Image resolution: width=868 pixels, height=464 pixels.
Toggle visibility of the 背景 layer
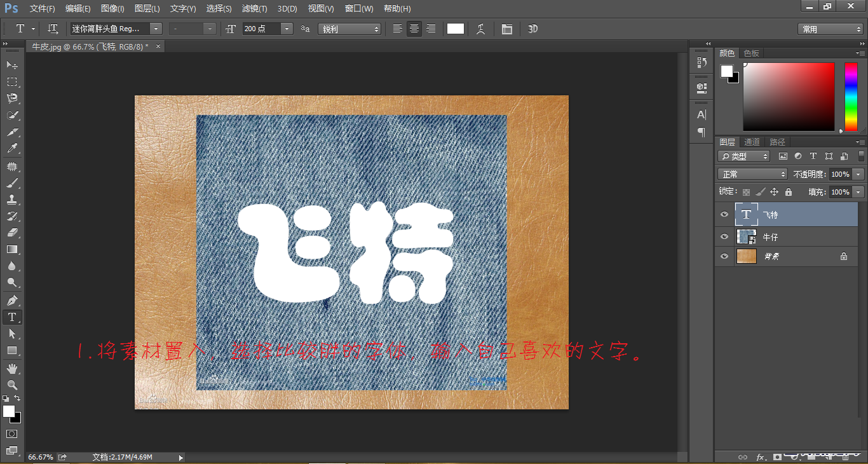point(724,256)
